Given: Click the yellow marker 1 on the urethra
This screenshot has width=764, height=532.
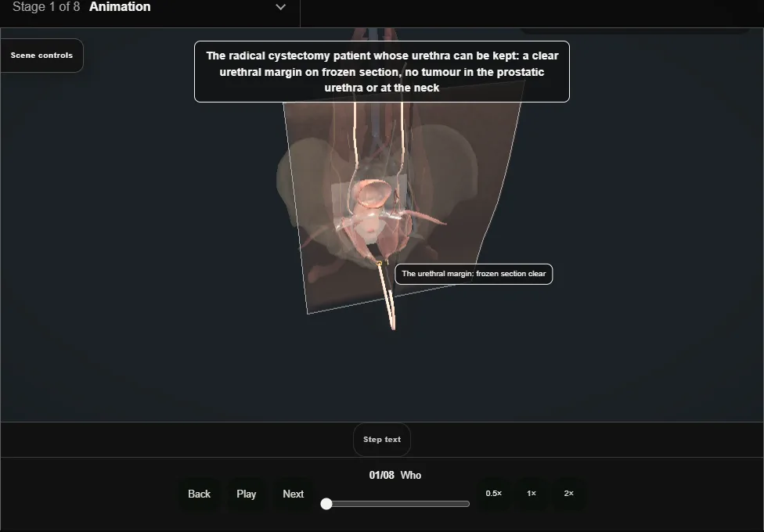Looking at the screenshot, I should pos(380,264).
